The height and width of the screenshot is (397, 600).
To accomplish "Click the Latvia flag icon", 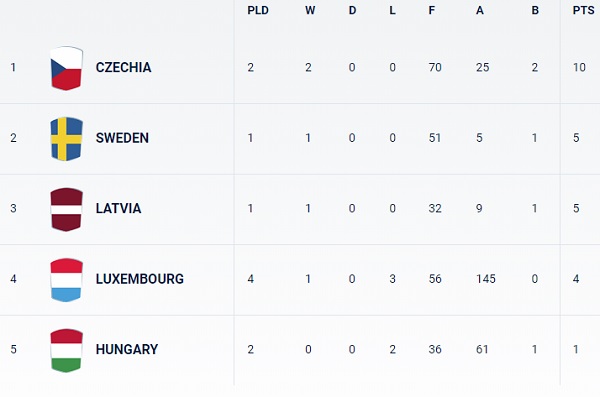I will (x=67, y=209).
